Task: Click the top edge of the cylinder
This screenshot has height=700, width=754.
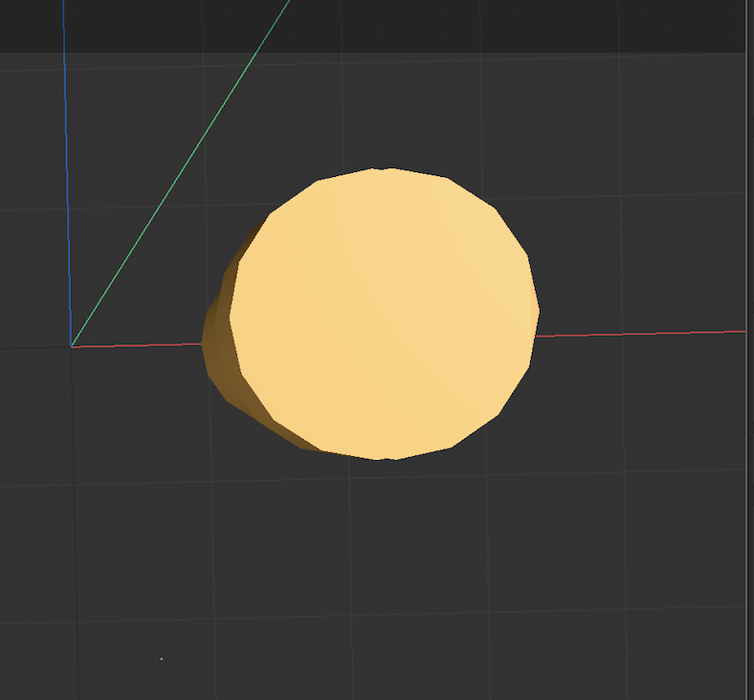Action: click(x=383, y=170)
